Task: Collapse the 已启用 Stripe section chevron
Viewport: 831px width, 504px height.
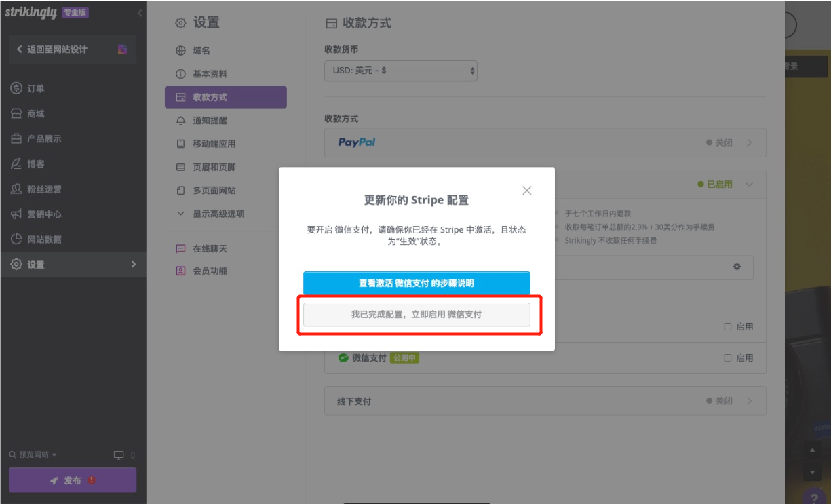Action: point(749,185)
